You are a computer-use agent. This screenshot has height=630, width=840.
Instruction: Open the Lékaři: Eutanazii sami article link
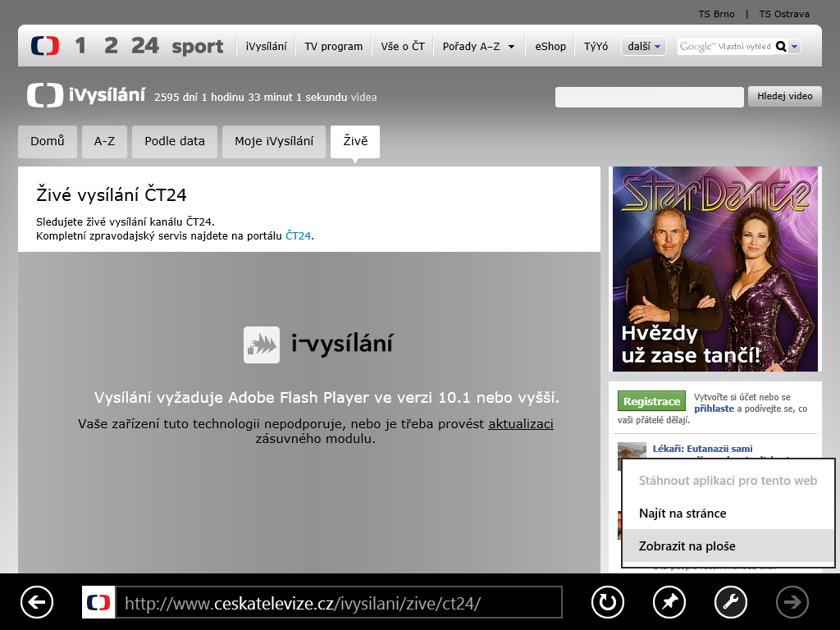pos(702,449)
